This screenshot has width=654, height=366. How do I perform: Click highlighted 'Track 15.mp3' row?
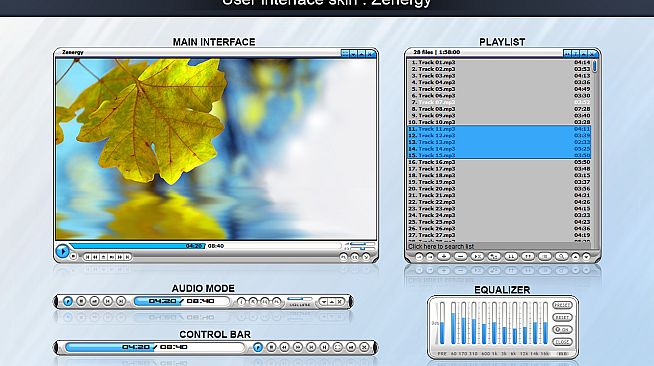(499, 155)
